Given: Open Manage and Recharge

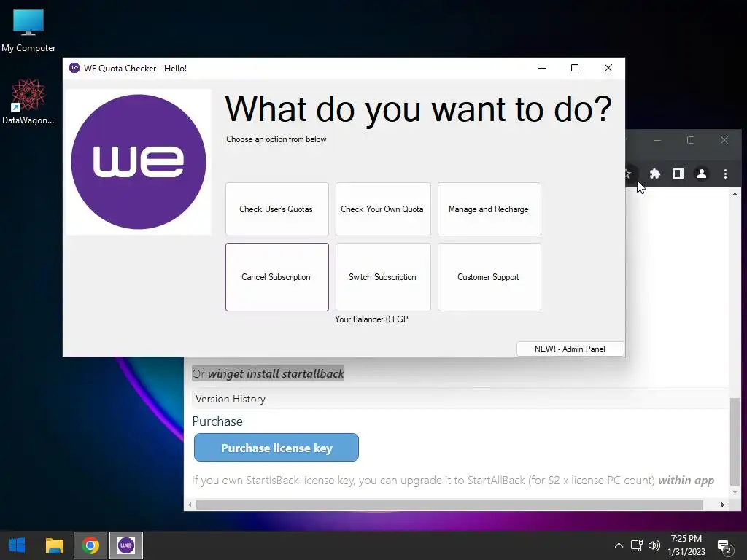Looking at the screenshot, I should 489,209.
